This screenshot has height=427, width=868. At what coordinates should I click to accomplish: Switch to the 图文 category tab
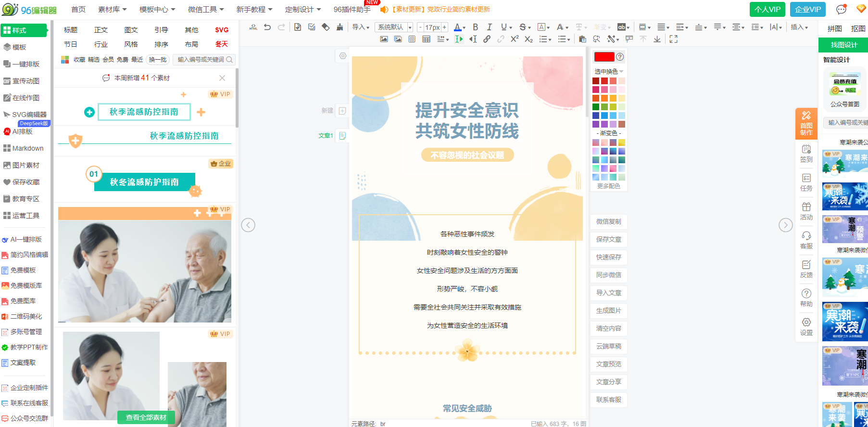[x=131, y=30]
